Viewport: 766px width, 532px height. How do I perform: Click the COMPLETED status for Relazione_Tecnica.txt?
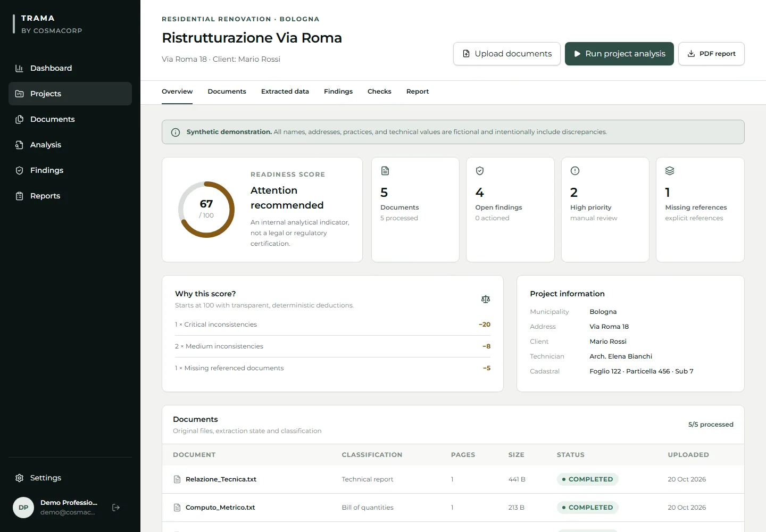pyautogui.click(x=588, y=479)
